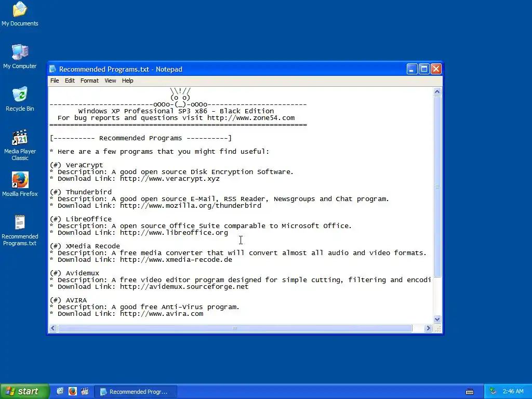This screenshot has width=532, height=399.
Task: Launch Media Player Classic from Quick Launch
Action: (85, 391)
